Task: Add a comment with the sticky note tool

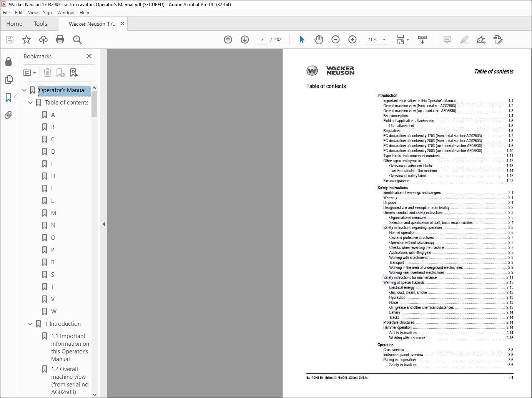Action: [x=447, y=40]
